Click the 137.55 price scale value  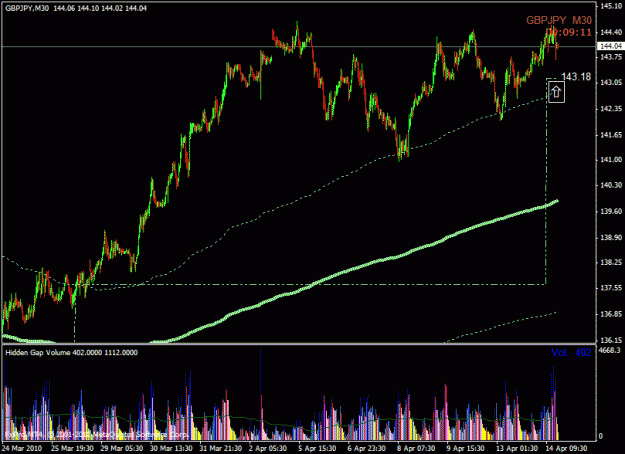point(611,288)
